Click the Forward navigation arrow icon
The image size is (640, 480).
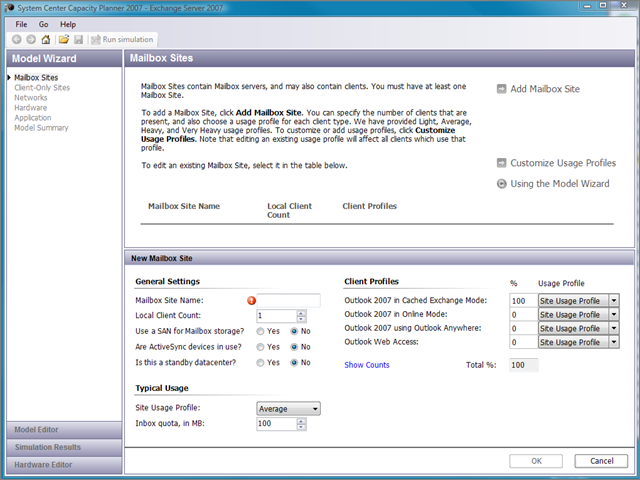[x=31, y=39]
